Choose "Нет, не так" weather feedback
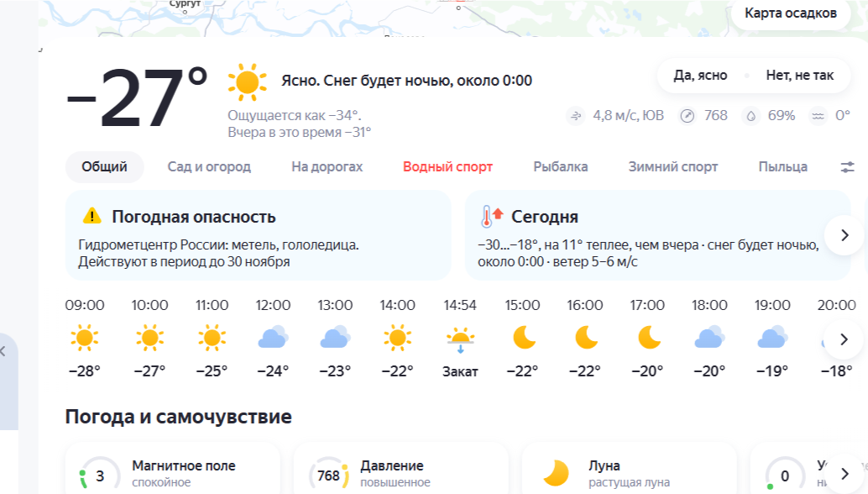 click(799, 76)
